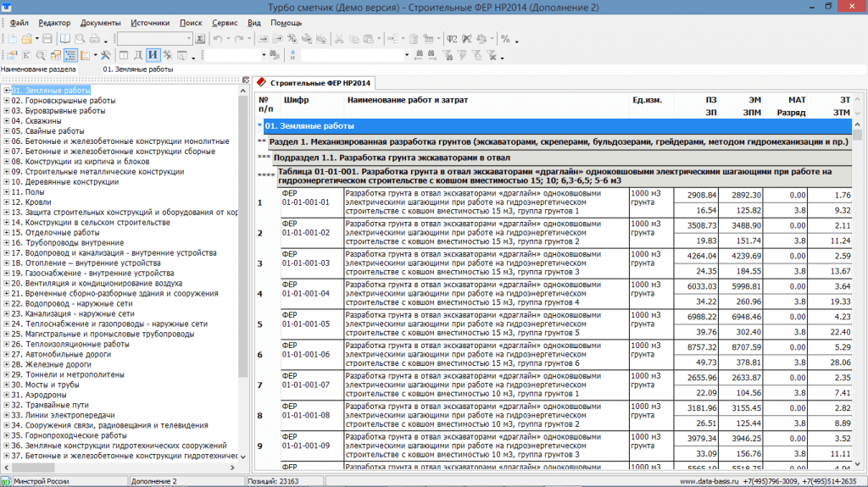Click the find next binoculars icon
Image resolution: width=868 pixels, height=487 pixels.
coord(431,55)
